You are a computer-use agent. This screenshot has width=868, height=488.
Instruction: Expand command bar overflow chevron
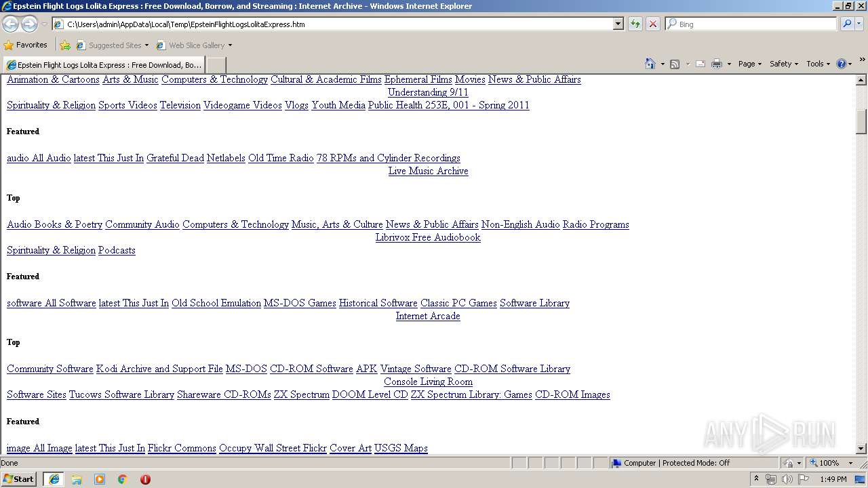pyautogui.click(x=862, y=60)
